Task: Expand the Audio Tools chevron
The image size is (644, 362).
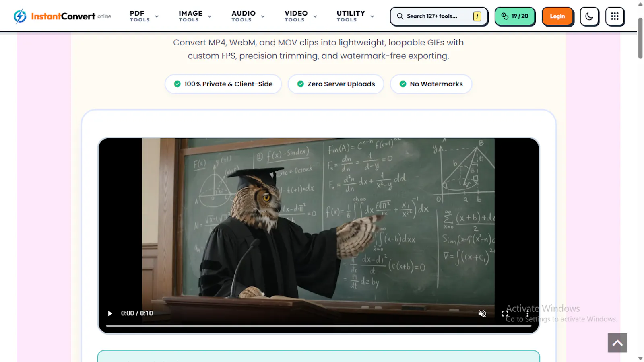Action: [x=262, y=16]
